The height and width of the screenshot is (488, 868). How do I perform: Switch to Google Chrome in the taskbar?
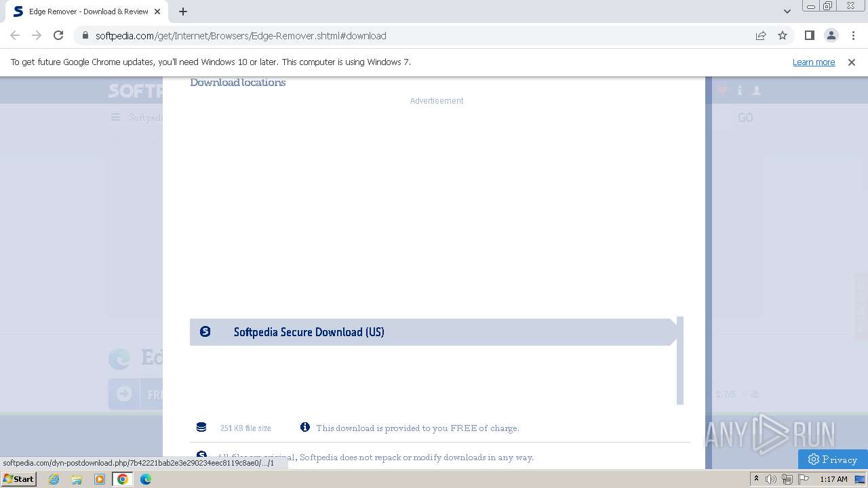point(123,479)
